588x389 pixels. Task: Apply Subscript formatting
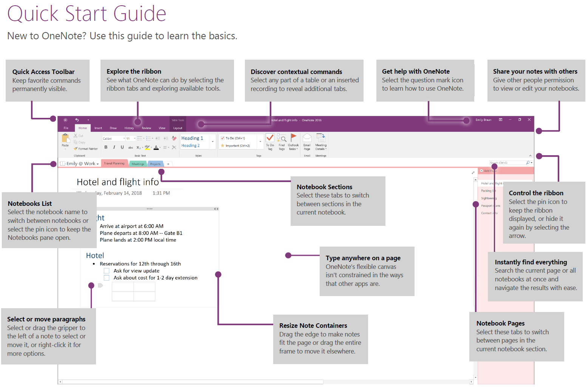pos(139,148)
